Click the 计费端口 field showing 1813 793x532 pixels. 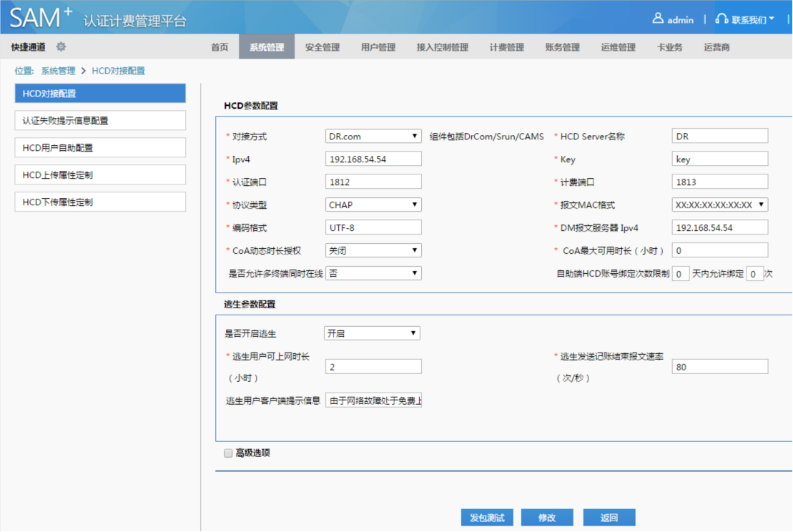tap(719, 182)
